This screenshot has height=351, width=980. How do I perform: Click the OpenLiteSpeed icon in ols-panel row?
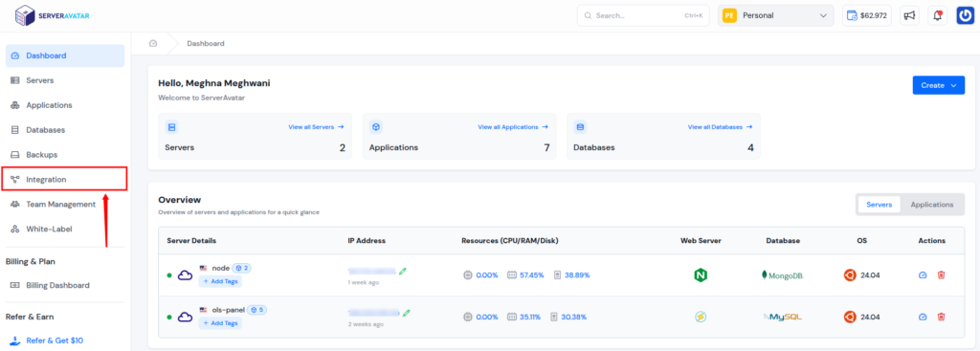701,317
